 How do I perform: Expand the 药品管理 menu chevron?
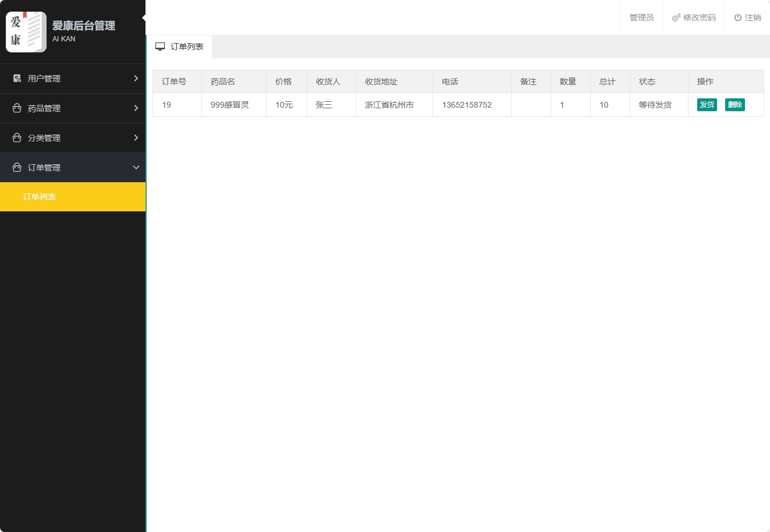click(136, 108)
